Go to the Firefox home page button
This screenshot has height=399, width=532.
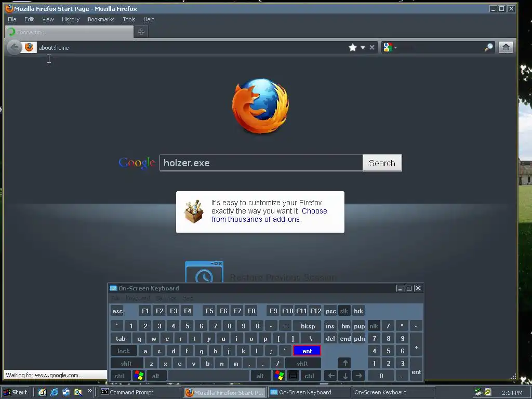(506, 47)
